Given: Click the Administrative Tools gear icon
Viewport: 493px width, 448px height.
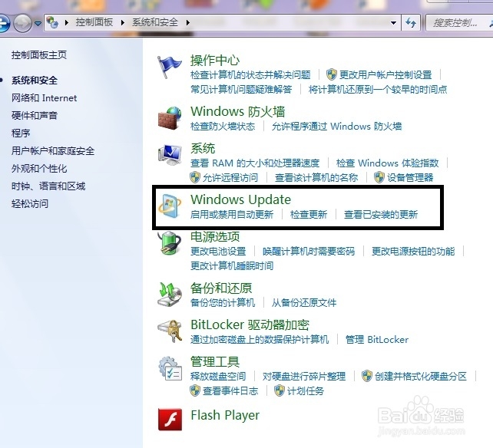Looking at the screenshot, I should [170, 368].
